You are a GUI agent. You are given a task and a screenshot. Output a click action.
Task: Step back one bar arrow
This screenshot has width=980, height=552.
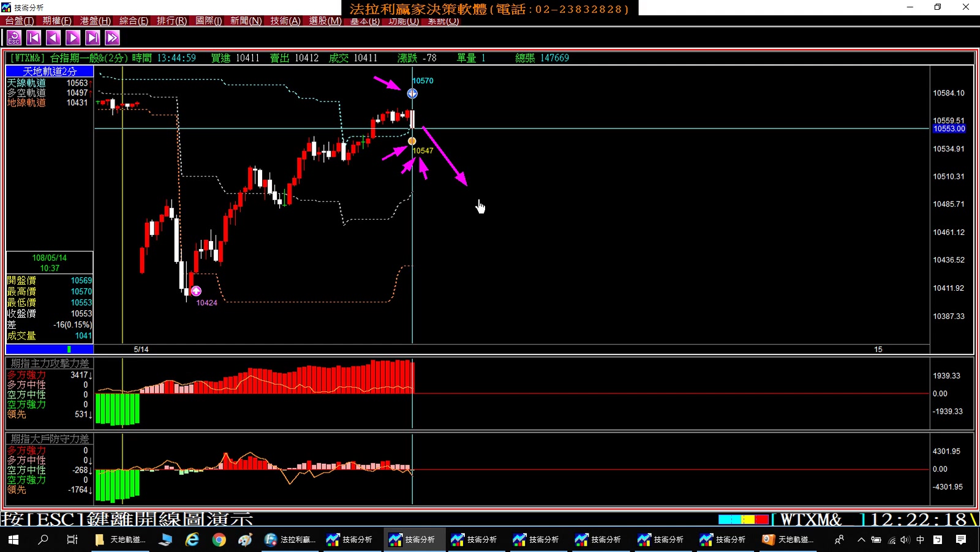coord(53,38)
